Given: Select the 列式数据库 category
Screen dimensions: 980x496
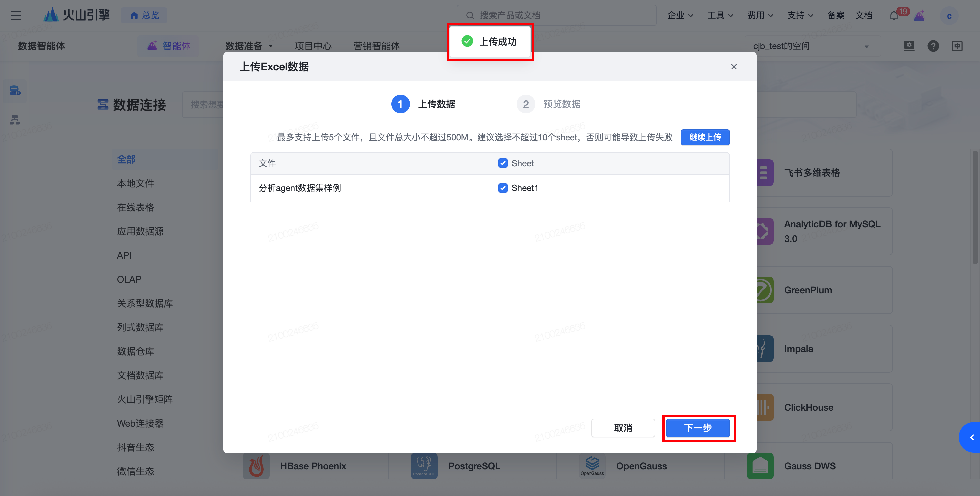Looking at the screenshot, I should (140, 327).
